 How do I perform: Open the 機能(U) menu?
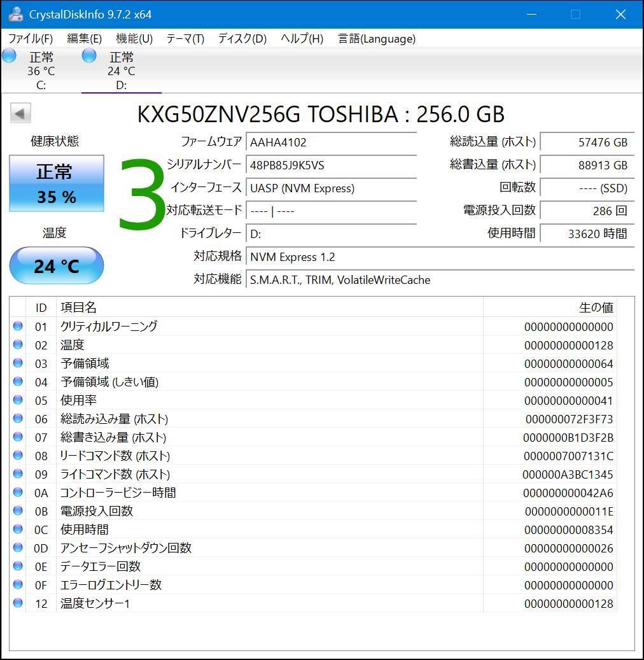(x=134, y=39)
